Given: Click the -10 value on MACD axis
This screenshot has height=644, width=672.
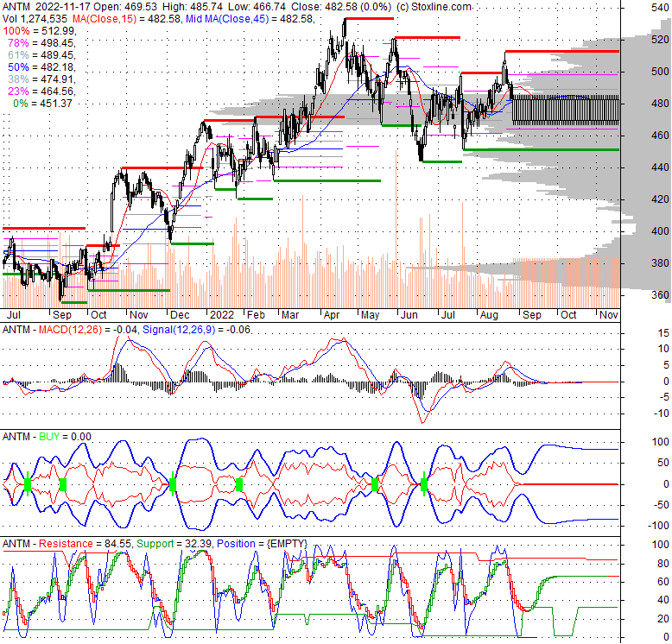Looking at the screenshot, I should coord(662,414).
